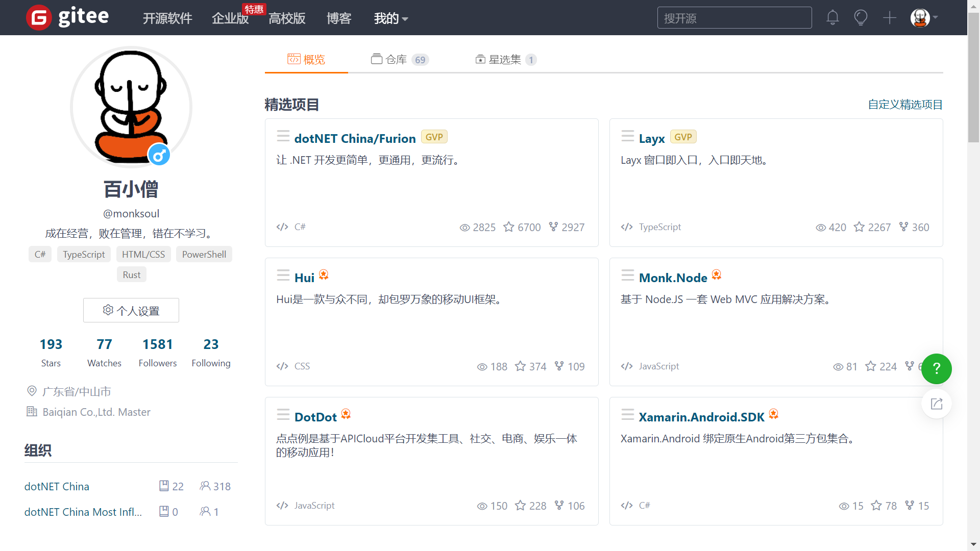
Task: Click the lightbulb/explore icon
Action: (860, 17)
